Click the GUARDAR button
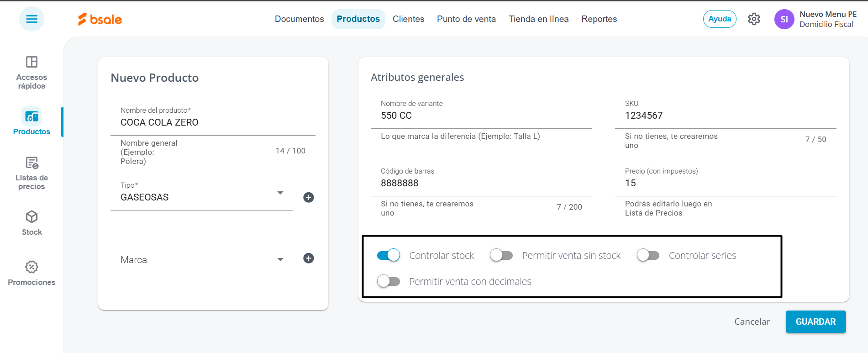 click(x=815, y=321)
